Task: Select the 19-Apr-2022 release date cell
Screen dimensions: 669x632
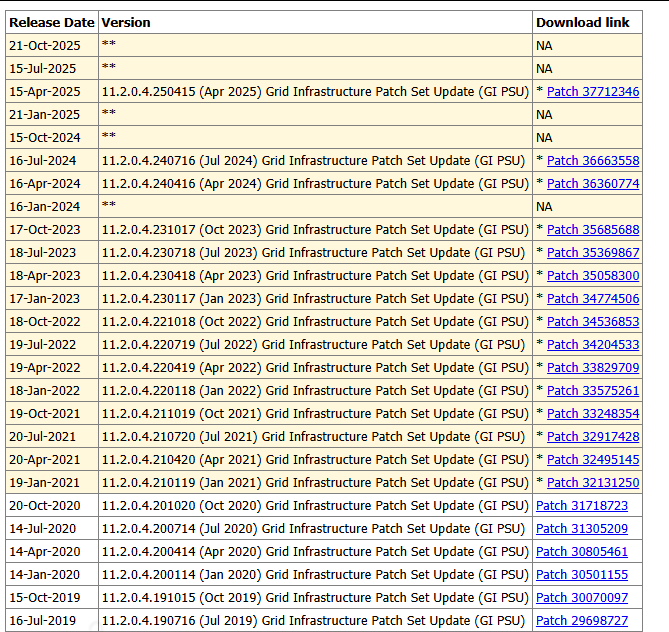Action: click(52, 368)
